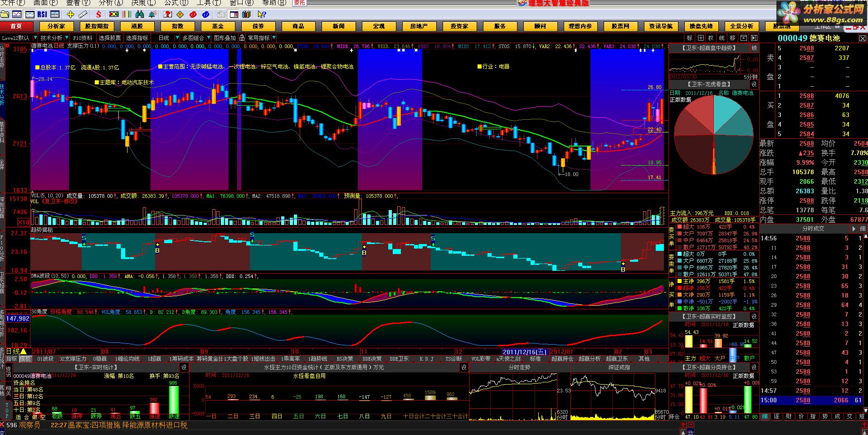Open the 常用指标 dropdown arrow
868x435 pixels.
[x=274, y=38]
